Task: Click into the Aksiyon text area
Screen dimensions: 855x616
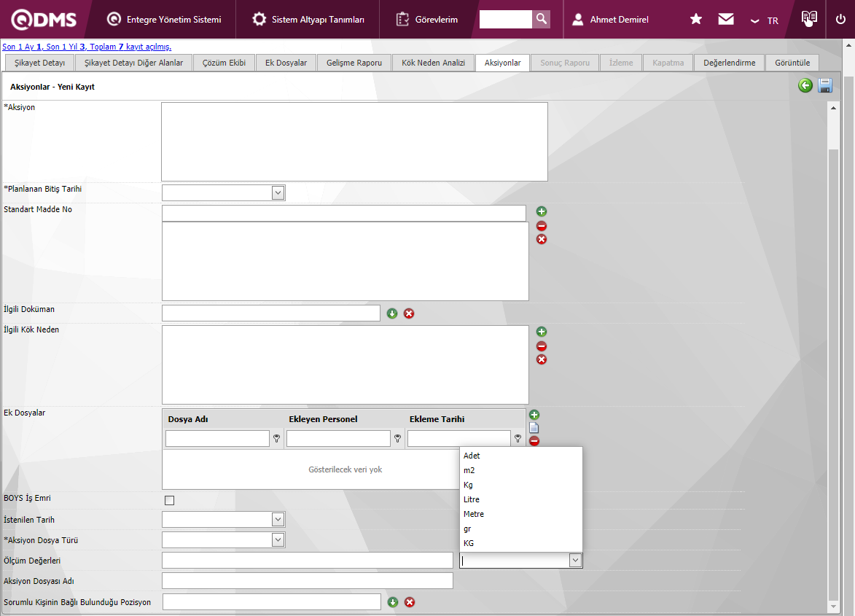Action: coord(354,141)
